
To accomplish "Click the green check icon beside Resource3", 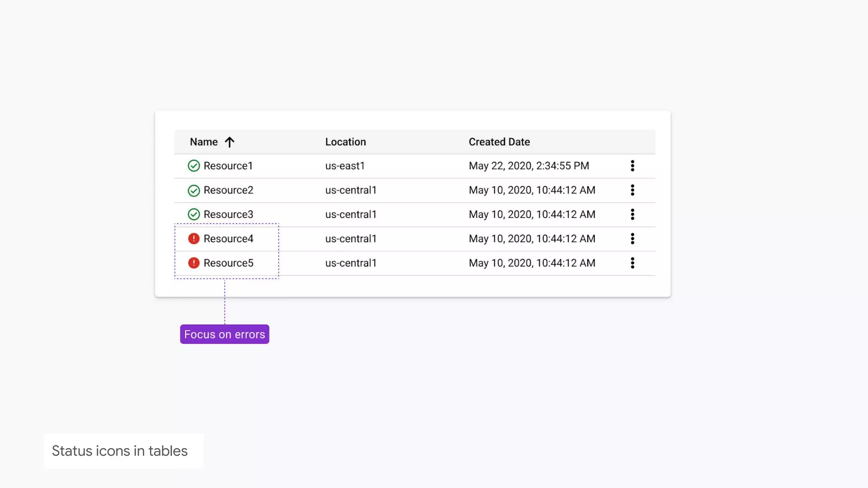I will [x=194, y=214].
